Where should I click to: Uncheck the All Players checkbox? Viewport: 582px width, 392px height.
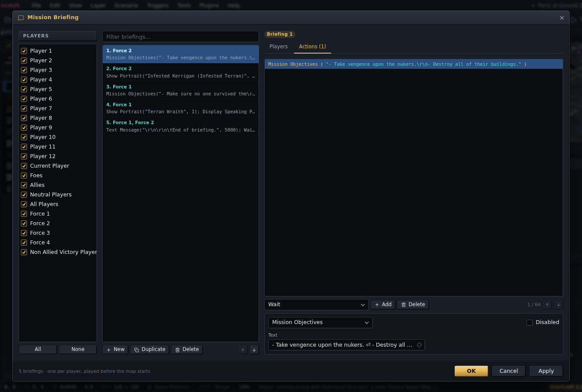24,204
